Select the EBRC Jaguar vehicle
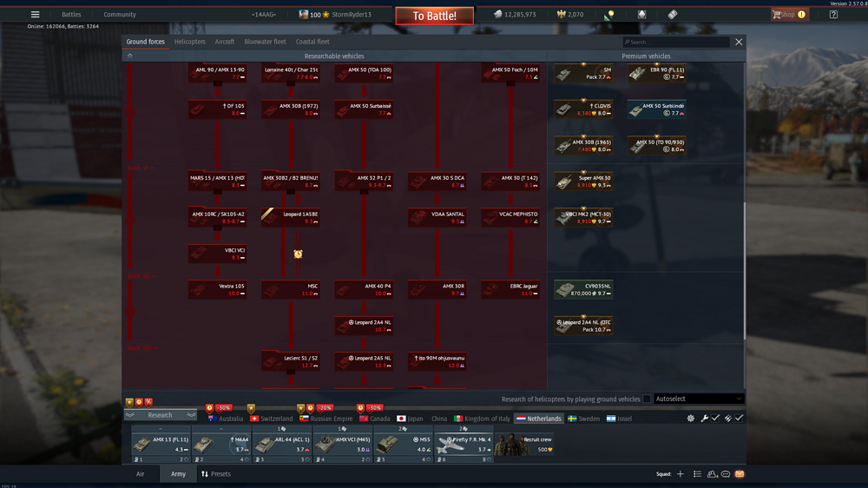The height and width of the screenshot is (488, 868). 510,289
